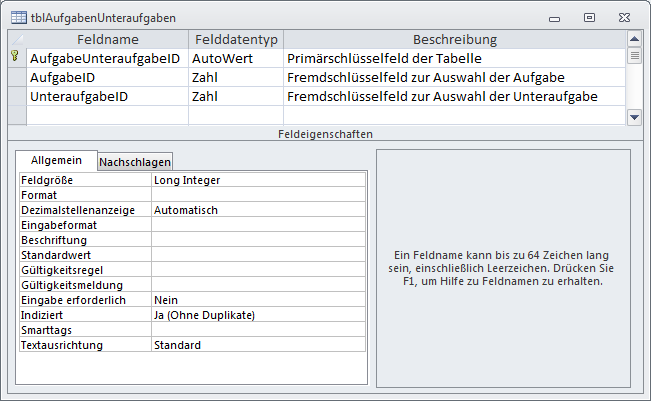Open the AutoWert data type cell

pos(235,58)
